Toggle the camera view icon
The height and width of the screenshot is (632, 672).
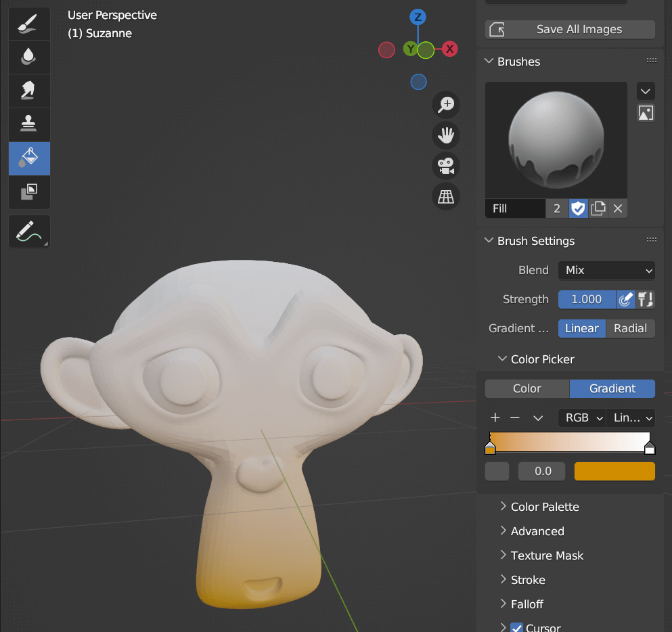[x=446, y=166]
